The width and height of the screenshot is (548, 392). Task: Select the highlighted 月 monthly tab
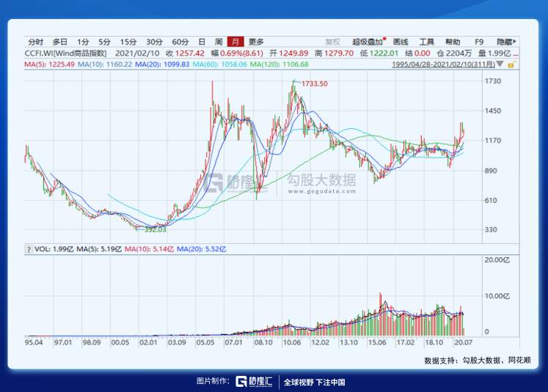click(235, 42)
